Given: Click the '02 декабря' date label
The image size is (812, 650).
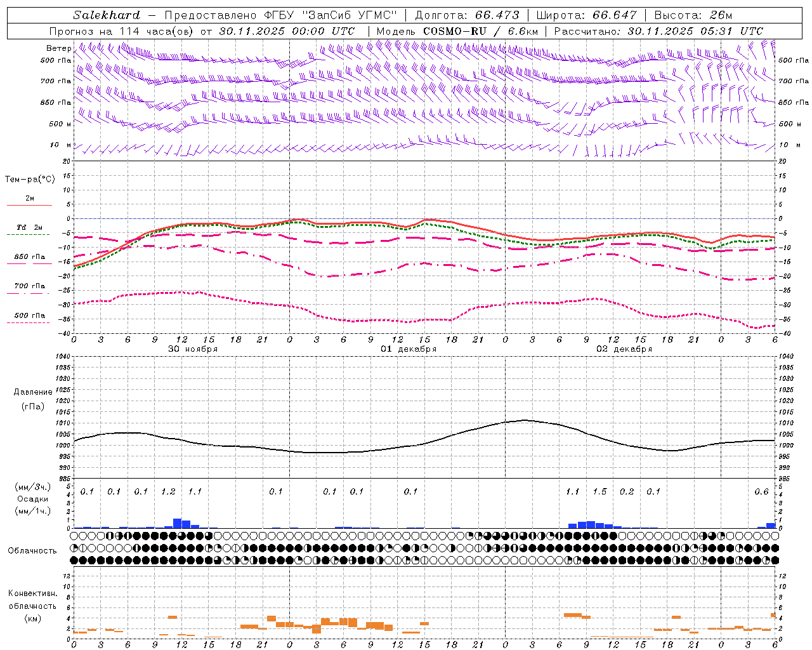Looking at the screenshot, I should pos(624,349).
